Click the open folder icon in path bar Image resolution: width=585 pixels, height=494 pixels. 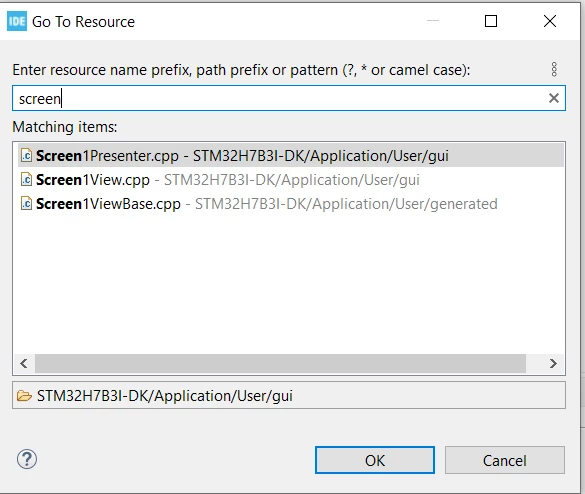point(24,396)
